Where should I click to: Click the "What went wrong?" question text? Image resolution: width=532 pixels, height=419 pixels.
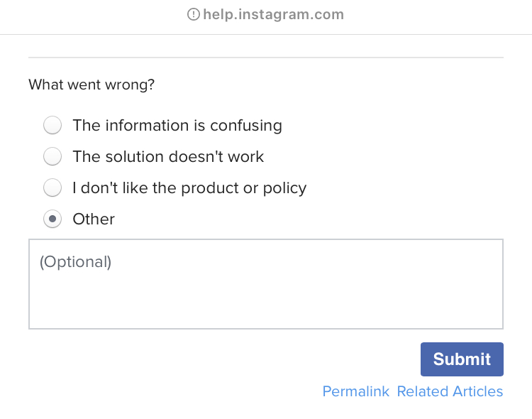coord(92,85)
